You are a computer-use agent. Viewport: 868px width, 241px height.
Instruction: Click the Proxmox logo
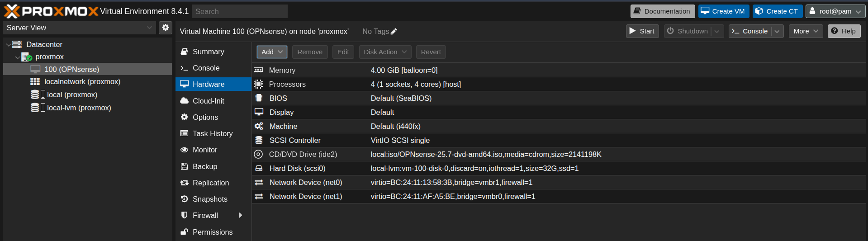click(x=51, y=11)
